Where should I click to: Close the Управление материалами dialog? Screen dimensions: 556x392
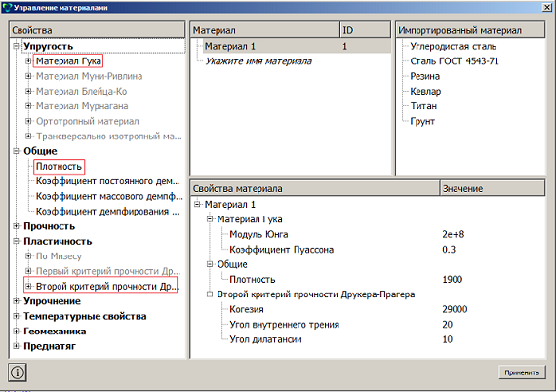click(x=547, y=7)
